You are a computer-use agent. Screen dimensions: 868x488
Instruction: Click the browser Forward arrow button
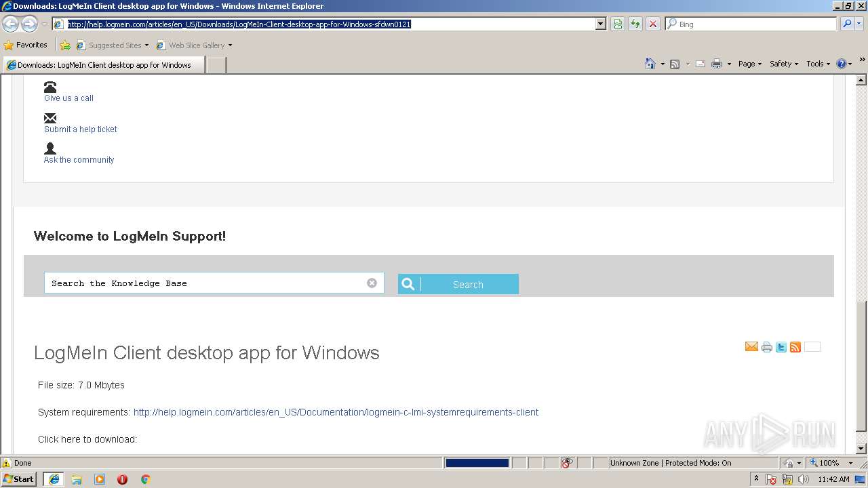[29, 24]
